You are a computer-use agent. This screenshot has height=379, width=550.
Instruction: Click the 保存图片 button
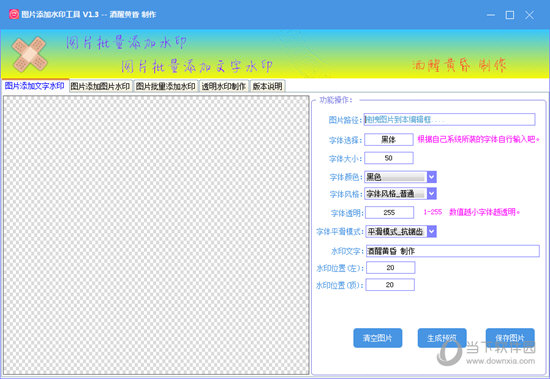pos(510,338)
